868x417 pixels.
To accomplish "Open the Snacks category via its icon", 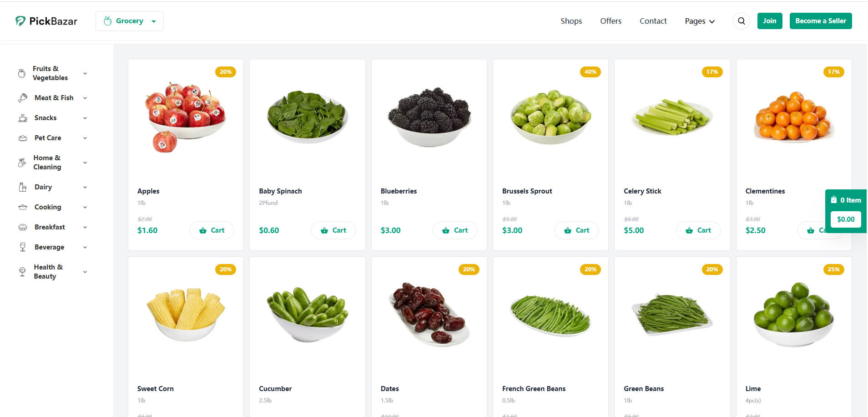I will pos(23,117).
